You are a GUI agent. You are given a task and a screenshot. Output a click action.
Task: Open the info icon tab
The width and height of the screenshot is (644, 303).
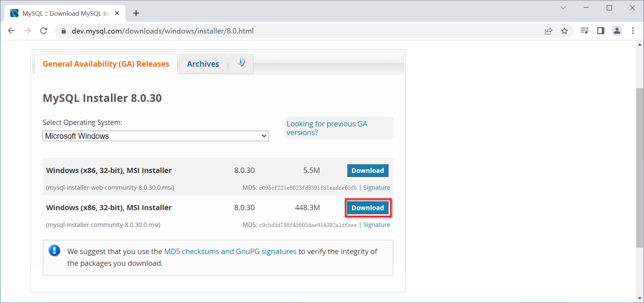pyautogui.click(x=241, y=63)
